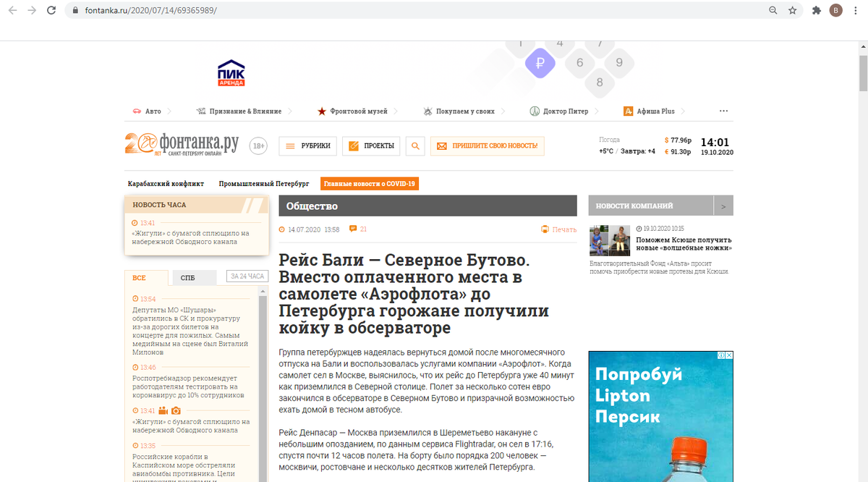Open the Афиша Plus section
Screen dimensions: 868x482
point(655,111)
